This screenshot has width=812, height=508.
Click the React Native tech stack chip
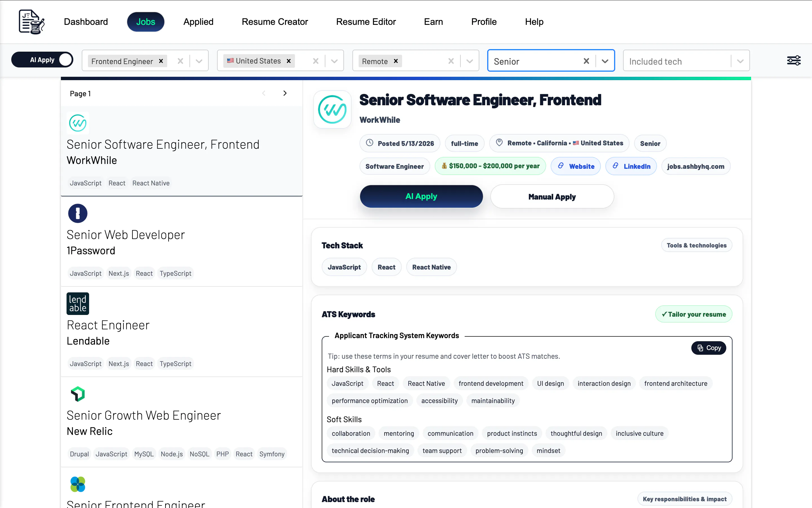(431, 267)
